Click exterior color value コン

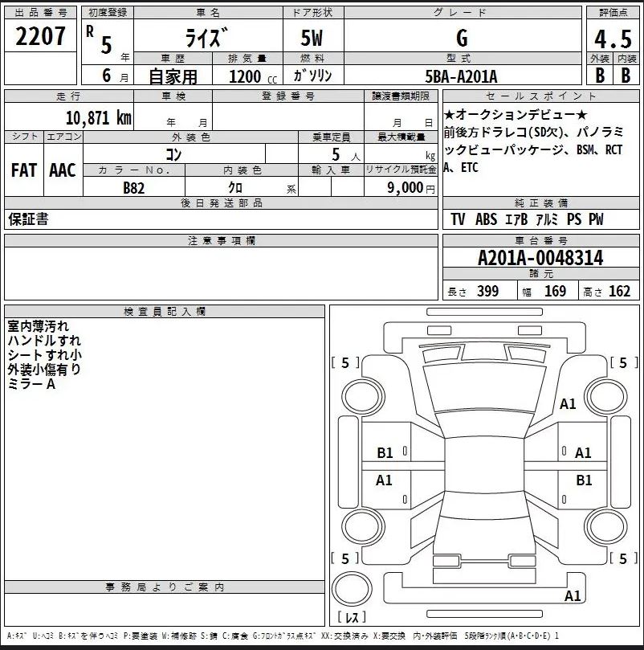click(x=173, y=154)
